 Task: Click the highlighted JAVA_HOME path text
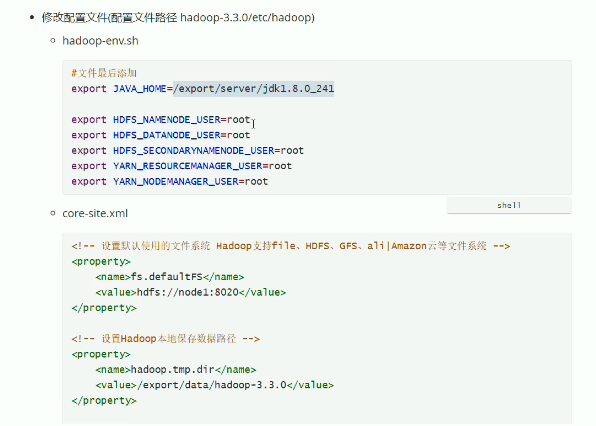254,89
